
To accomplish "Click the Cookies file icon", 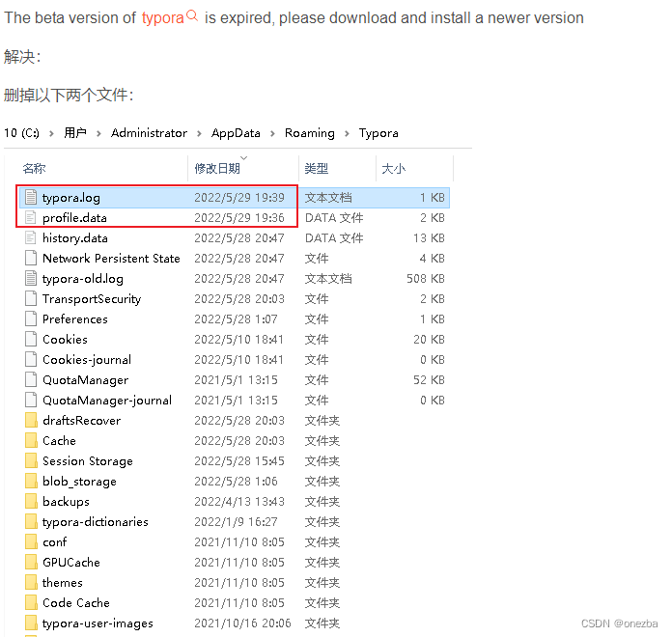I will tap(31, 340).
